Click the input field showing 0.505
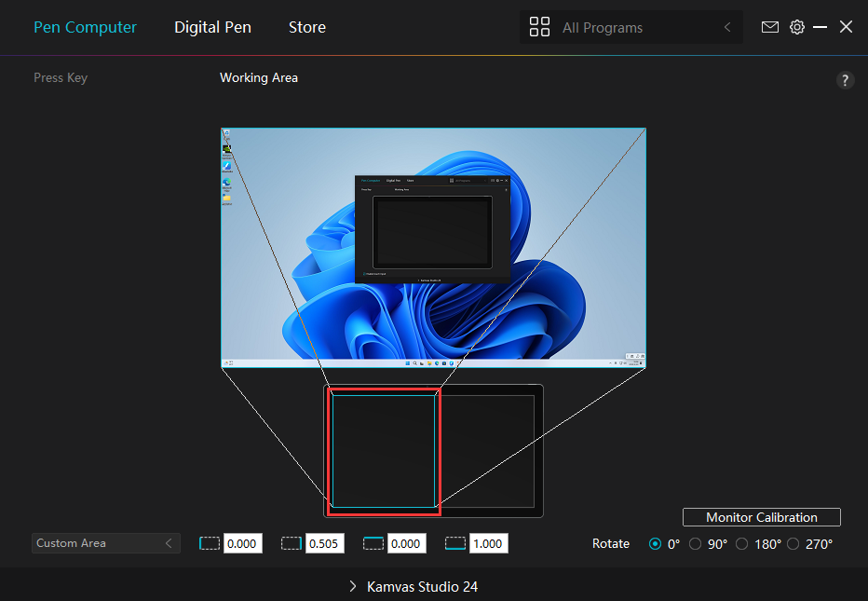This screenshot has width=868, height=601. pyautogui.click(x=325, y=543)
